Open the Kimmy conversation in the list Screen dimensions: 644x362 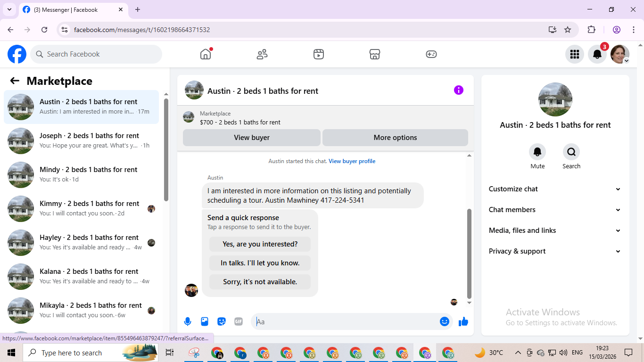(x=82, y=209)
